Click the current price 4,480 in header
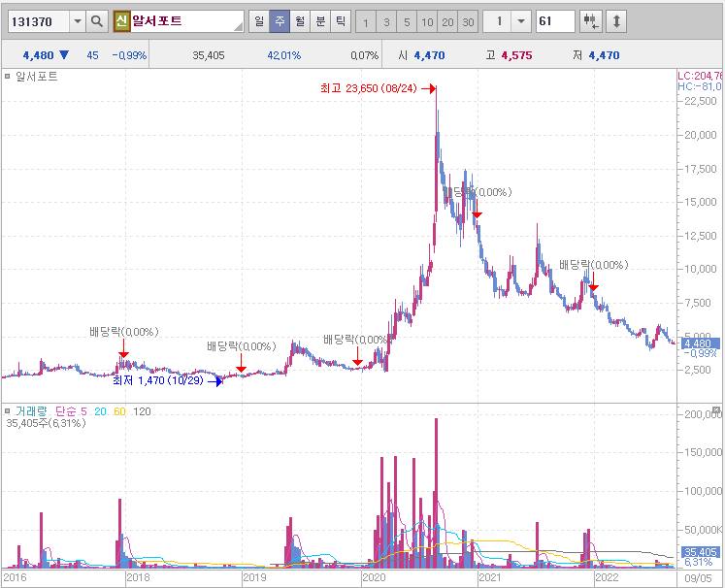725x588 pixels. 39,55
